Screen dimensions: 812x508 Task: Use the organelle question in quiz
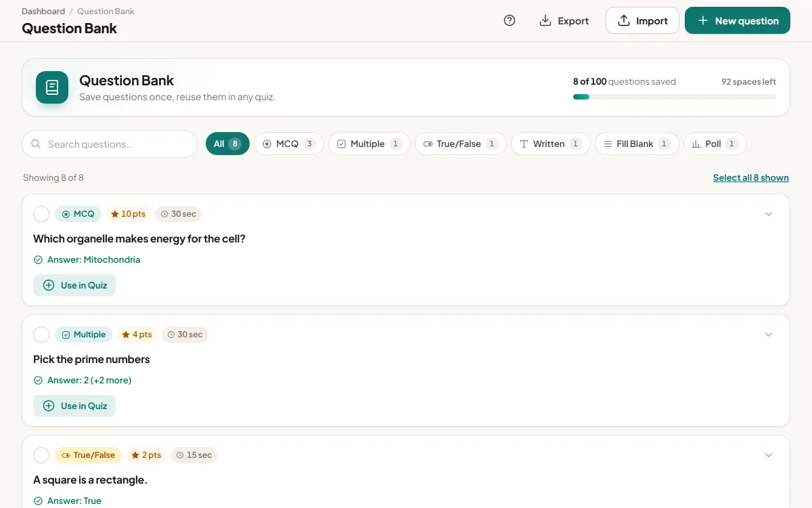coord(74,285)
